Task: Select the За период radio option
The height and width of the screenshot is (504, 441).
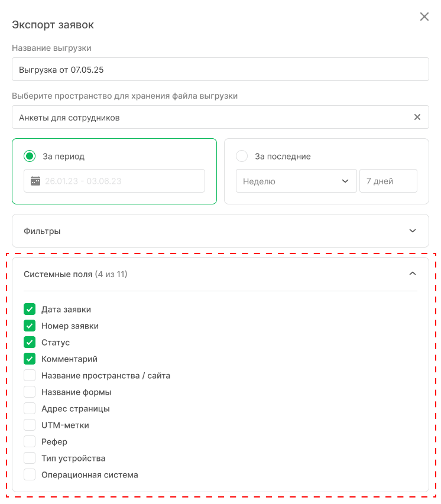Action: (x=30, y=157)
